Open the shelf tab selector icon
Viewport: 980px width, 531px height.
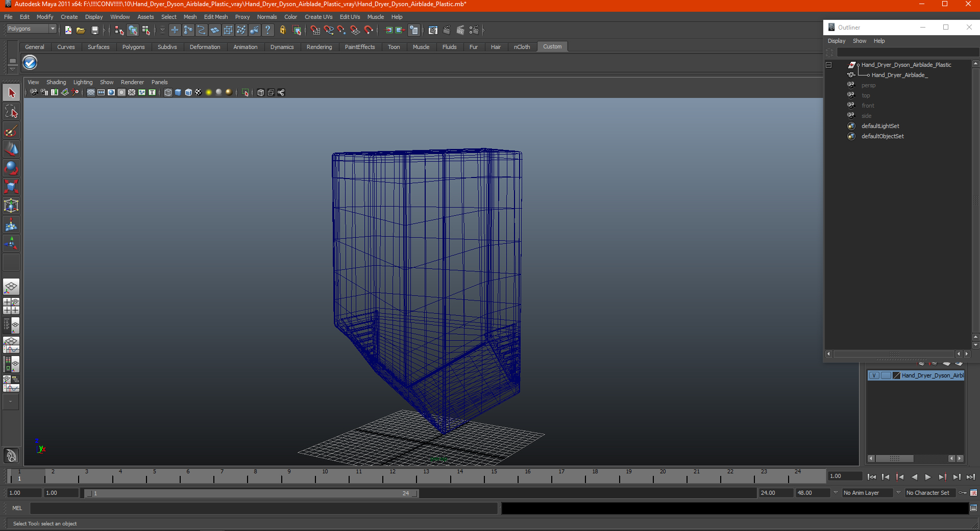point(12,61)
